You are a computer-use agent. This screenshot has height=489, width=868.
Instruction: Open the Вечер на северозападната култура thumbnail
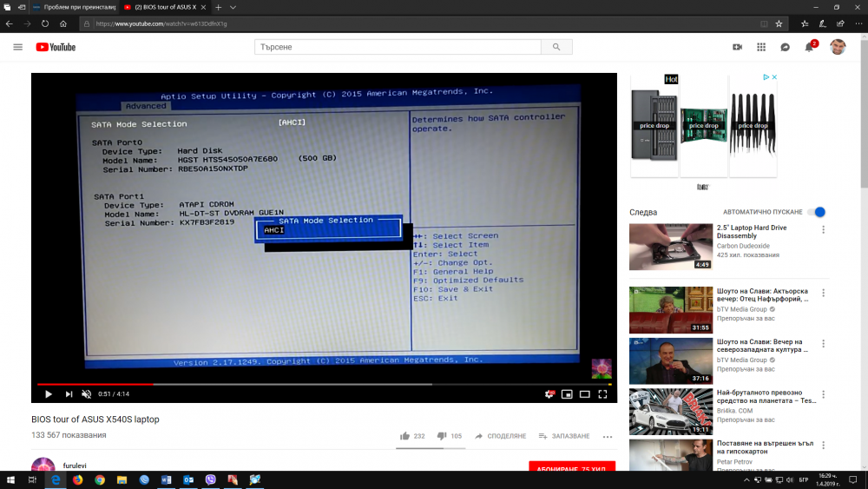tap(670, 361)
